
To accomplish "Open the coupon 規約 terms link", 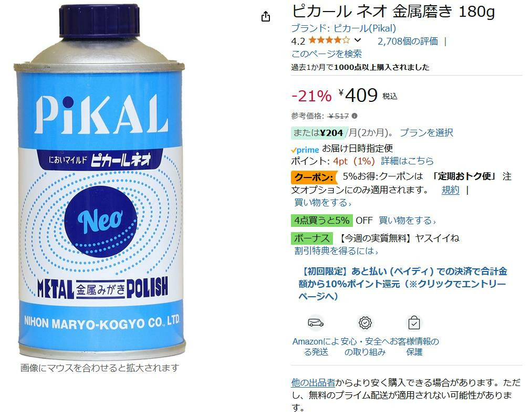I will [450, 190].
